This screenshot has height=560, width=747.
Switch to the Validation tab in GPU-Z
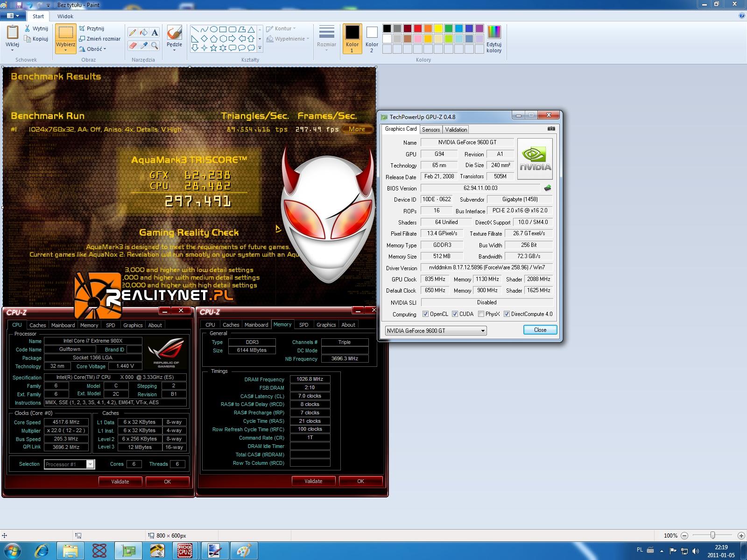pos(456,130)
